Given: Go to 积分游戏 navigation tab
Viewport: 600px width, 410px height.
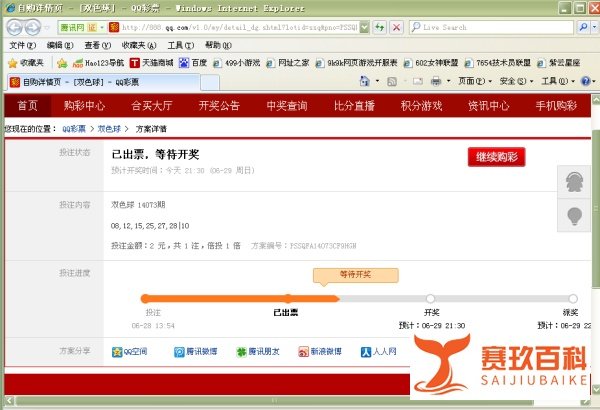Looking at the screenshot, I should [421, 106].
